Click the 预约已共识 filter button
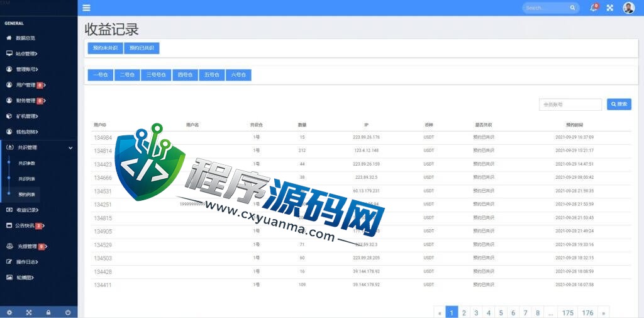644x318 pixels. tap(142, 48)
